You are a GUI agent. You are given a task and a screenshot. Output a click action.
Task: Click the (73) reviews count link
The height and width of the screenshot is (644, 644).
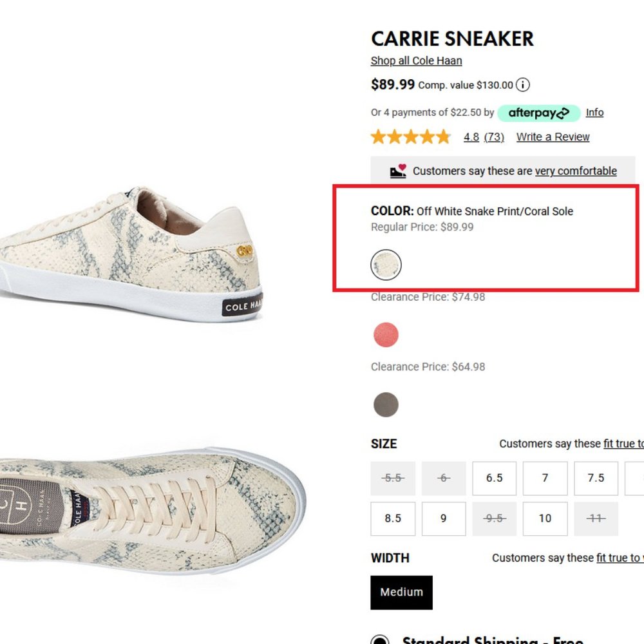click(494, 137)
